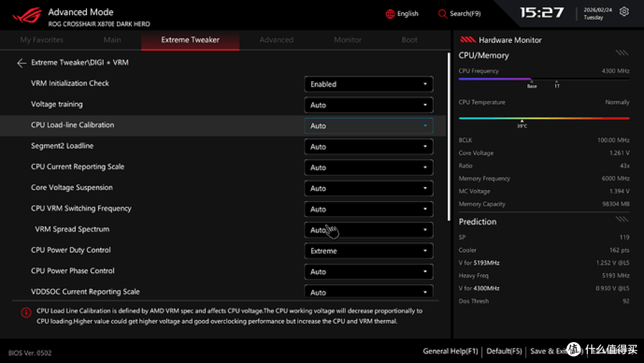Switch to My Favorites tab
This screenshot has width=644, height=363.
point(42,40)
